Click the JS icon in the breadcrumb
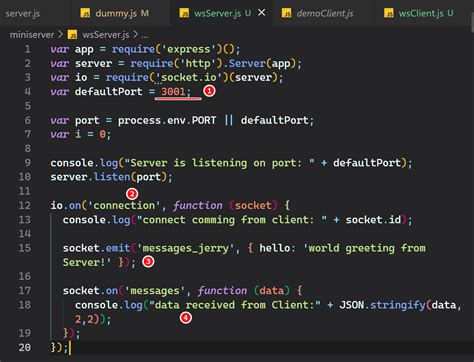Image resolution: width=474 pixels, height=362 pixels. point(72,35)
